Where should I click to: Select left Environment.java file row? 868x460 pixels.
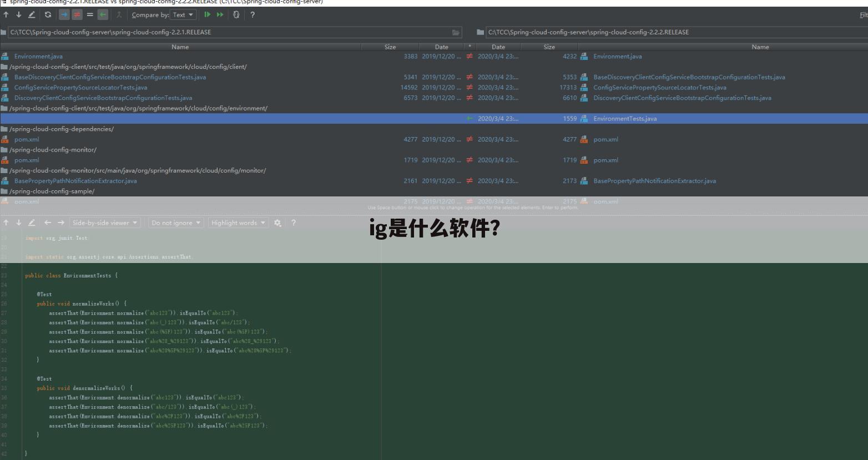(x=38, y=57)
